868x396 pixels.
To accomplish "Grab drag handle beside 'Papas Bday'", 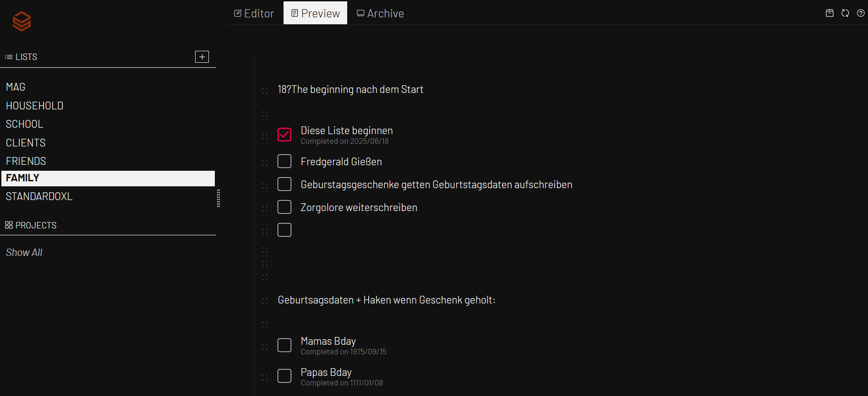I will click(x=265, y=378).
